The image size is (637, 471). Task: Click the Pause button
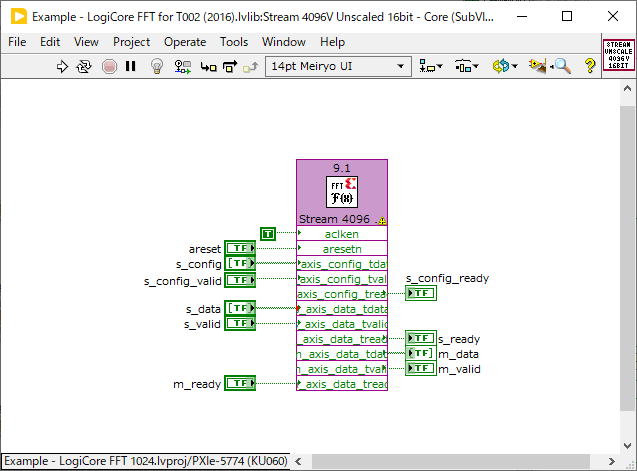click(130, 66)
